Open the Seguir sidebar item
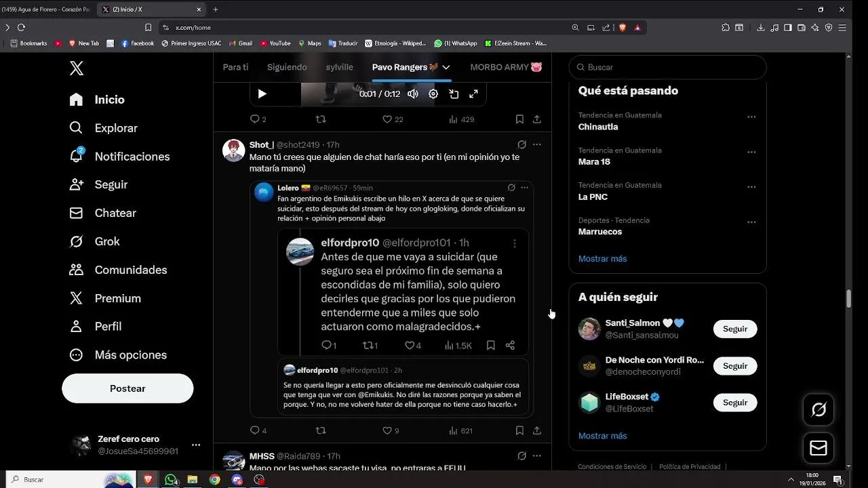 98,184
